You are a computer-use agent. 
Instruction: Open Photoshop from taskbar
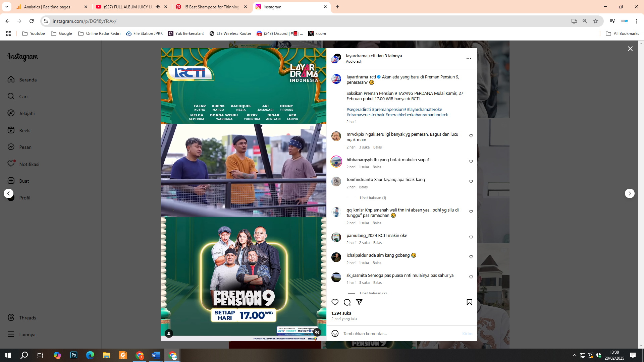pos(73,355)
